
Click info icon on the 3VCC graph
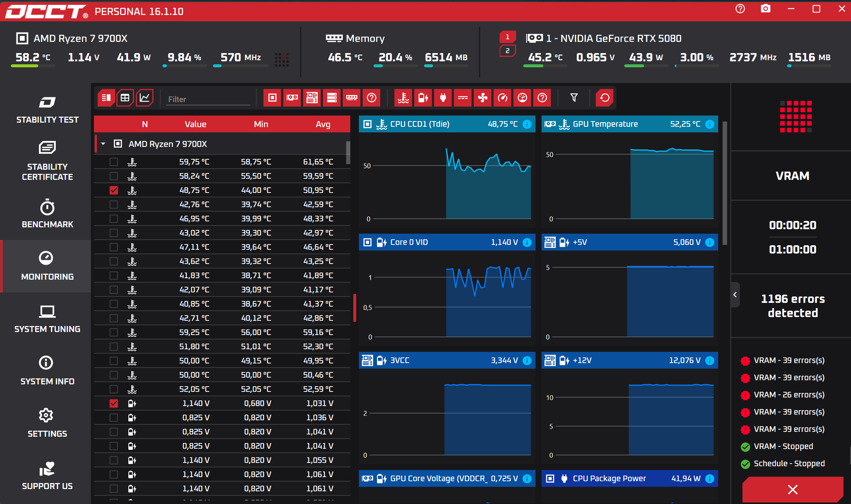[x=527, y=360]
